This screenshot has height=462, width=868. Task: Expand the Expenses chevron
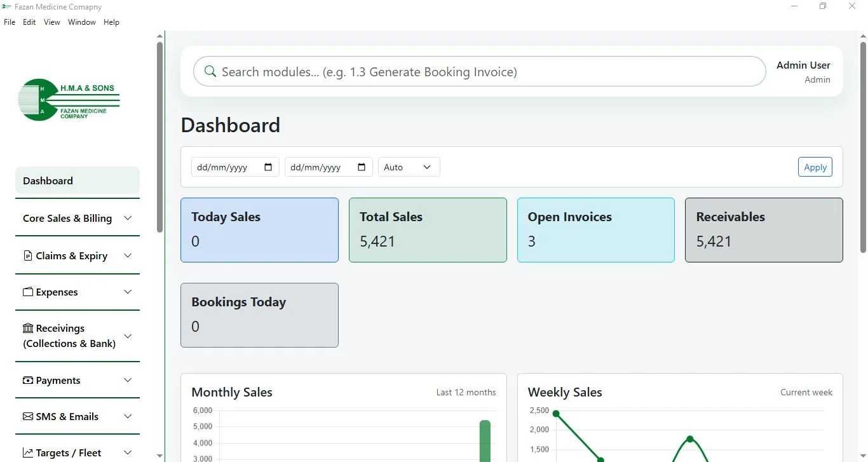click(x=128, y=292)
